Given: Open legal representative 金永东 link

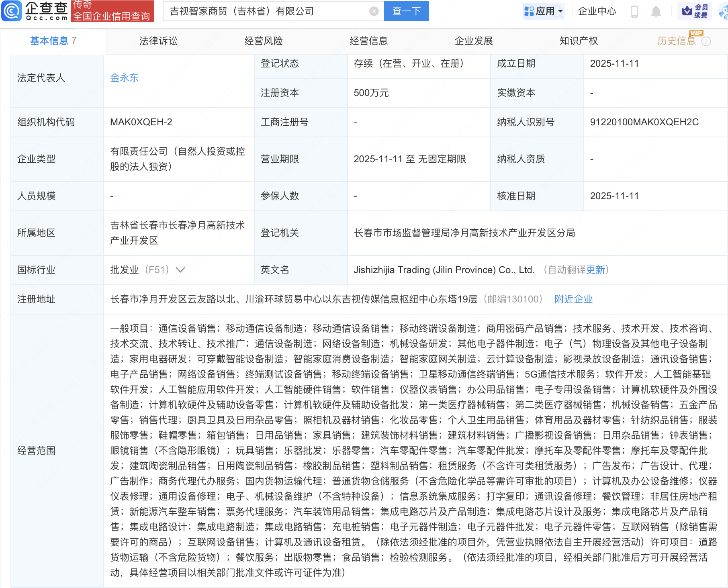Looking at the screenshot, I should [x=124, y=78].
